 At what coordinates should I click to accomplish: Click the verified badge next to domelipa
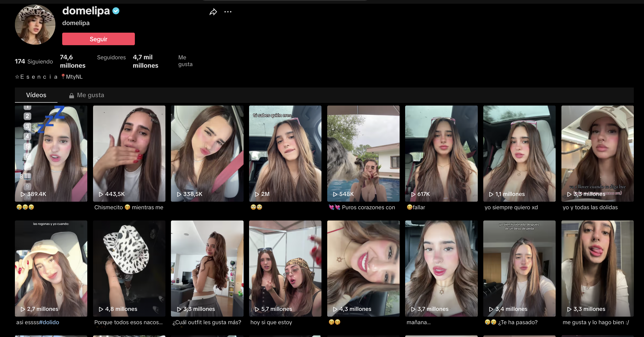pyautogui.click(x=116, y=11)
